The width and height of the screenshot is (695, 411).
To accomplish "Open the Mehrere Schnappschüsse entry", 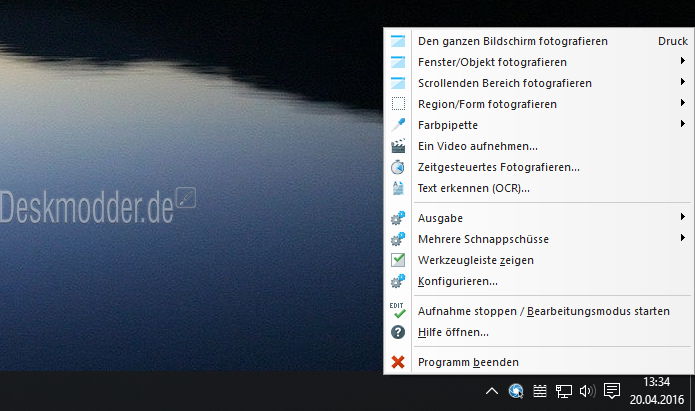I will tap(538, 239).
